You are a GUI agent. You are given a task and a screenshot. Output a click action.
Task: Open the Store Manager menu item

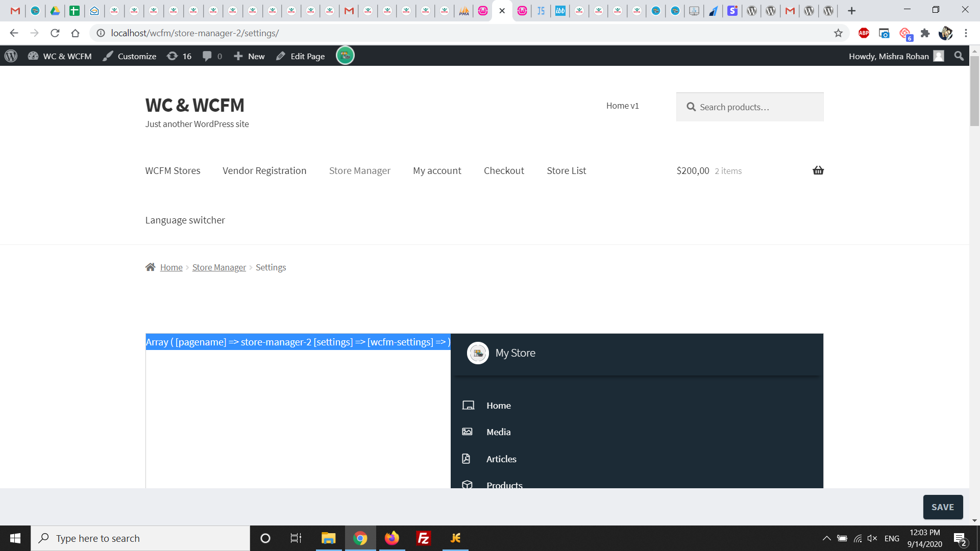coord(360,170)
